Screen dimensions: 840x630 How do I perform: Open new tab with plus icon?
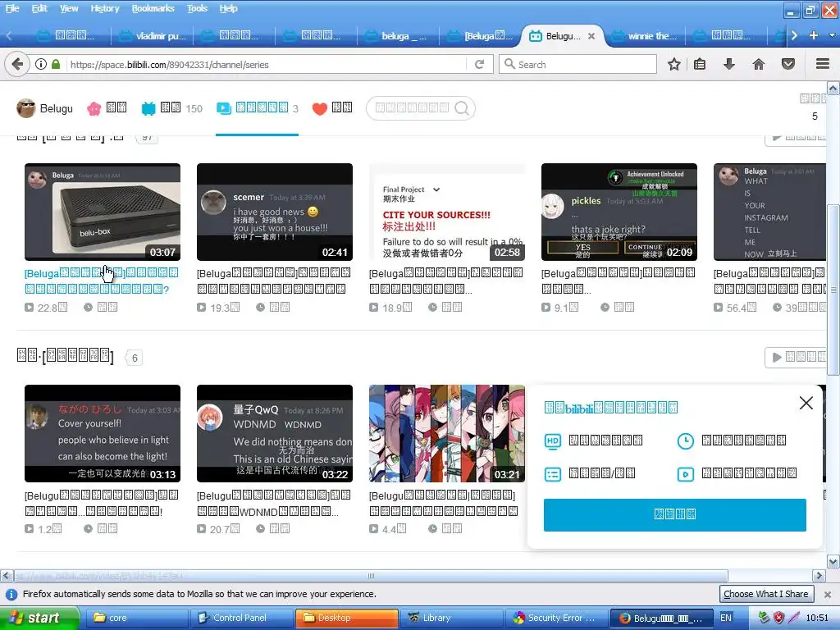tap(814, 35)
